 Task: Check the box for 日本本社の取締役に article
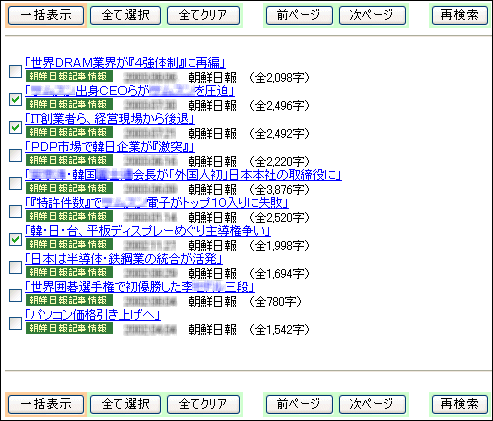[x=15, y=183]
